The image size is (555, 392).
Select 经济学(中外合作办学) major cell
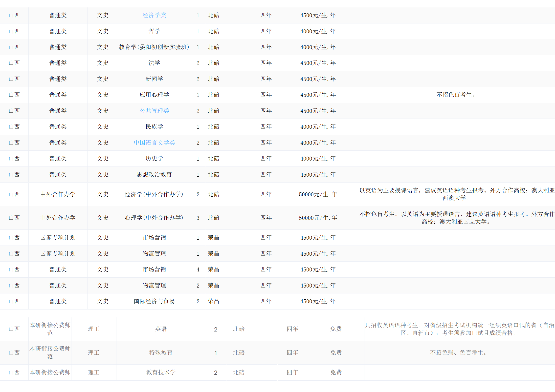click(x=154, y=194)
